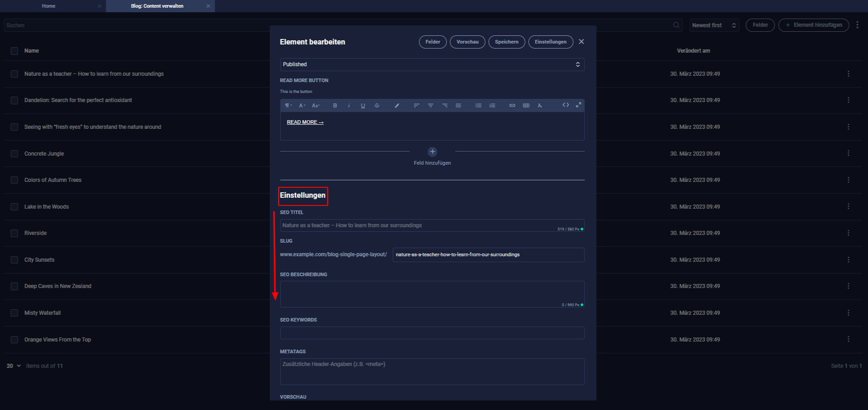Insert a table

[x=526, y=106]
